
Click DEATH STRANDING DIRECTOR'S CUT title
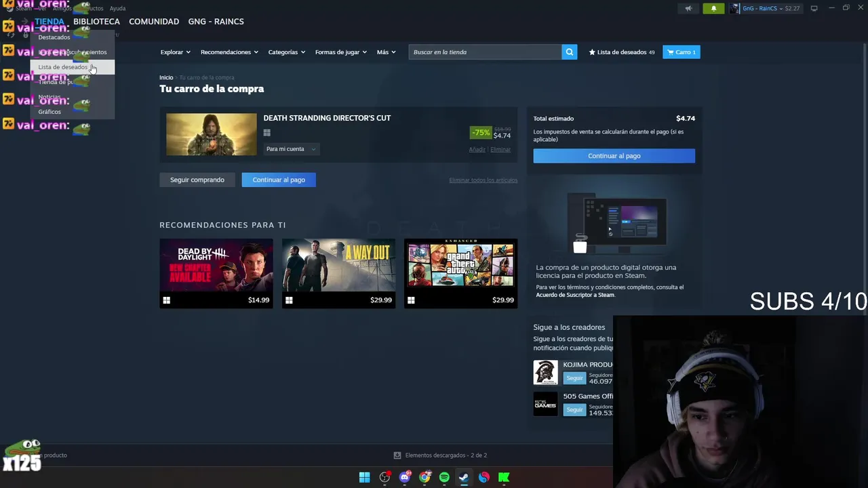click(x=327, y=118)
